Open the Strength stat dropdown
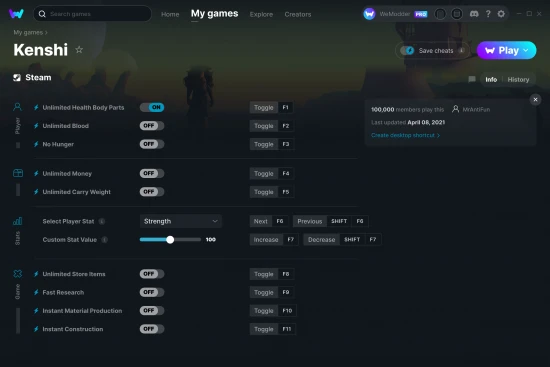Image resolution: width=550 pixels, height=367 pixels. click(181, 221)
